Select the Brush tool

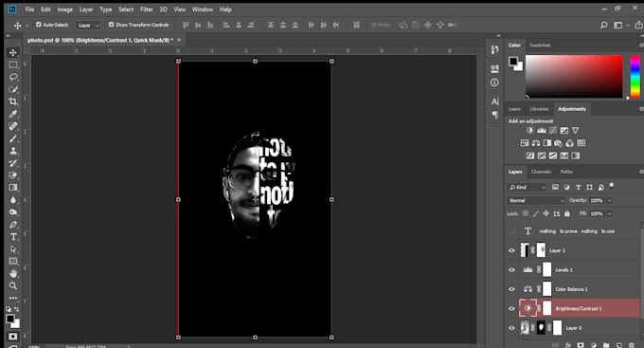coord(13,138)
